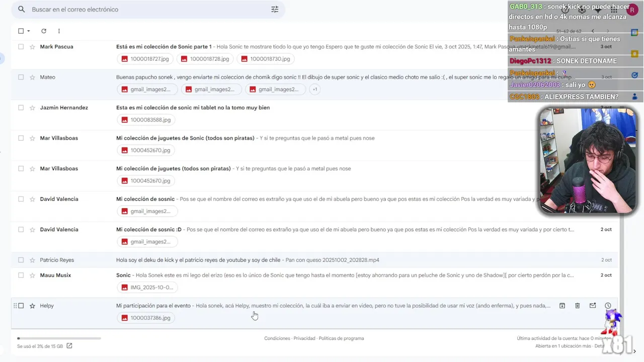
Task: Click the storage usage progress bar
Action: click(x=59, y=338)
